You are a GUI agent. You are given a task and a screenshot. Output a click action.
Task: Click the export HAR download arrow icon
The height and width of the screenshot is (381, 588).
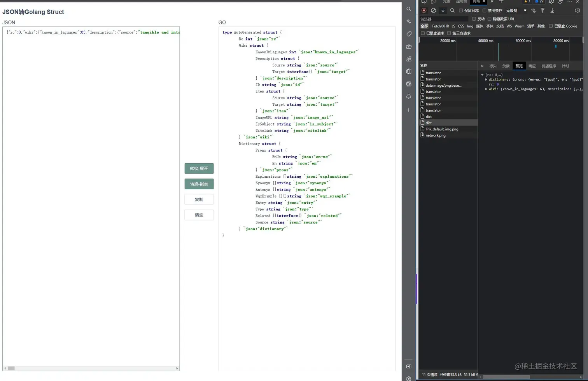(x=552, y=10)
